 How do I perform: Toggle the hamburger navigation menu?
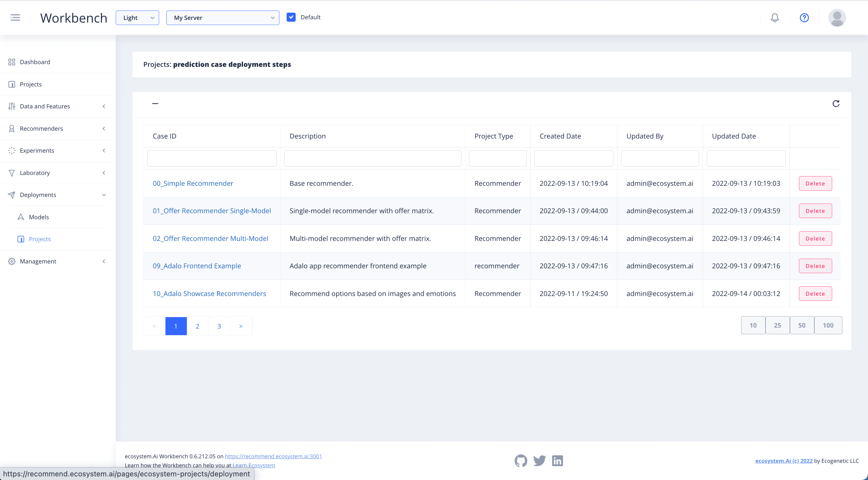click(15, 17)
